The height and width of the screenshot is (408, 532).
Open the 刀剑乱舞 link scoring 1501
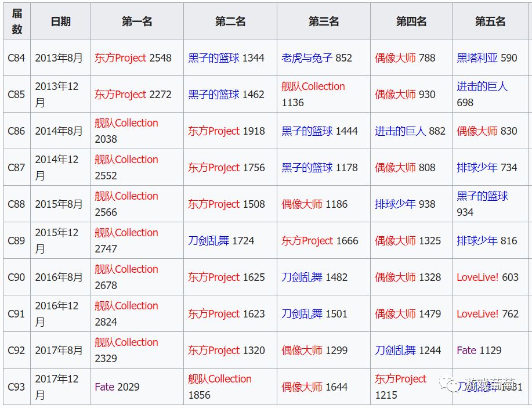(302, 315)
